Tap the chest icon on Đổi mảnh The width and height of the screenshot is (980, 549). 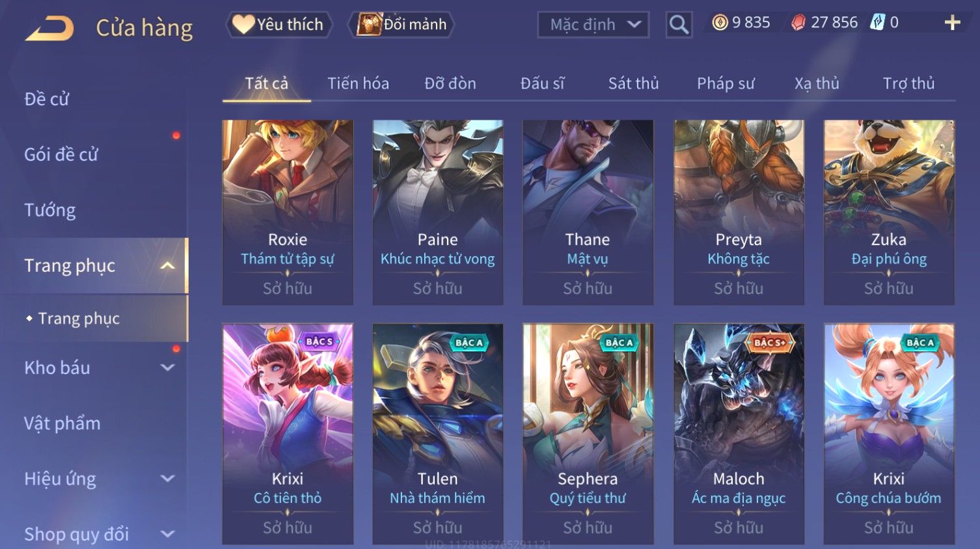tap(368, 24)
